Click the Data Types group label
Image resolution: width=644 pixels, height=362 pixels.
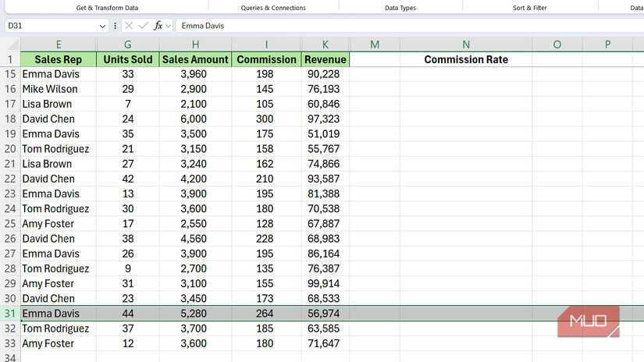(x=400, y=8)
